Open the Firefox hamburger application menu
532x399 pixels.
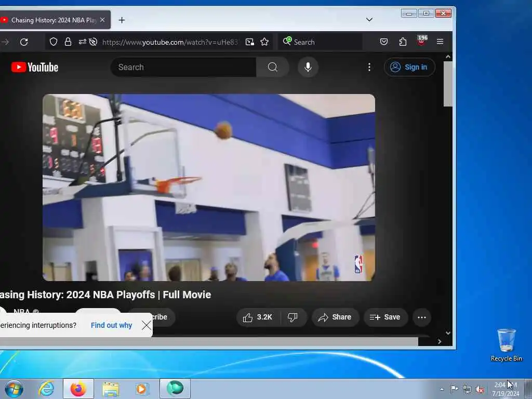[440, 42]
